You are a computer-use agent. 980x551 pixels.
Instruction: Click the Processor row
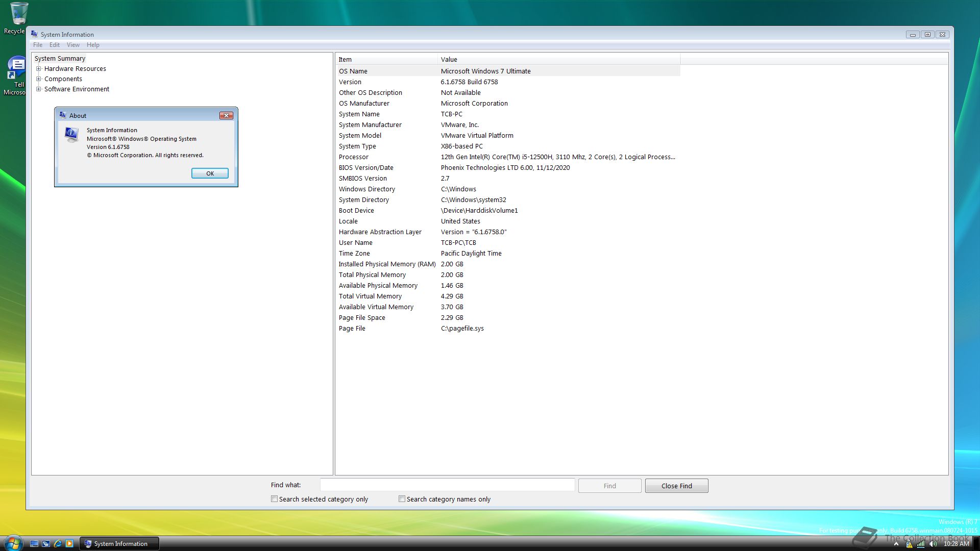508,157
